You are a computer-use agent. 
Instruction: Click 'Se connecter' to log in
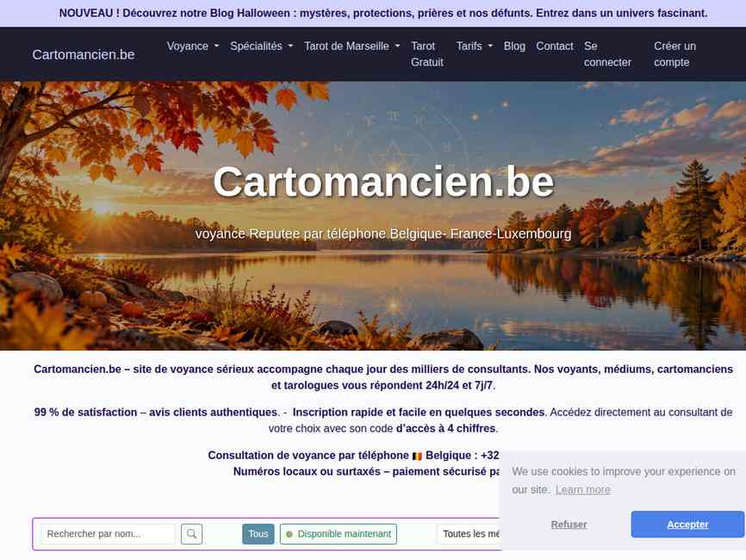pos(607,54)
